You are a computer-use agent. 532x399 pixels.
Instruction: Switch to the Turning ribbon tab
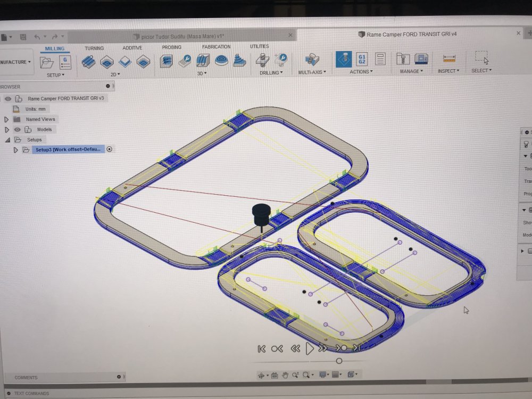94,48
